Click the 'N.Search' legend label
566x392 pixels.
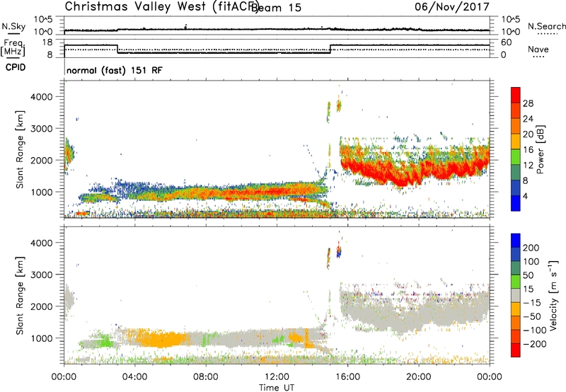pos(546,26)
